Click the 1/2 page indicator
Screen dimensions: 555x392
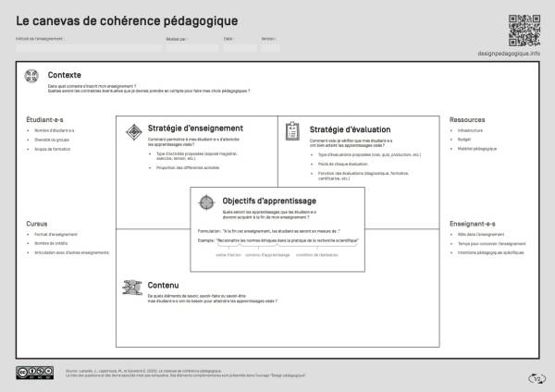(x=536, y=377)
